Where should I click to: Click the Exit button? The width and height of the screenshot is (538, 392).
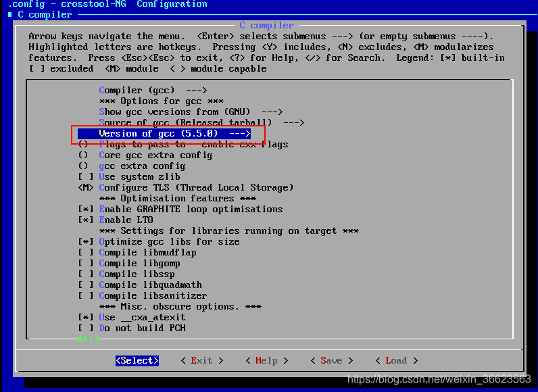[201, 360]
